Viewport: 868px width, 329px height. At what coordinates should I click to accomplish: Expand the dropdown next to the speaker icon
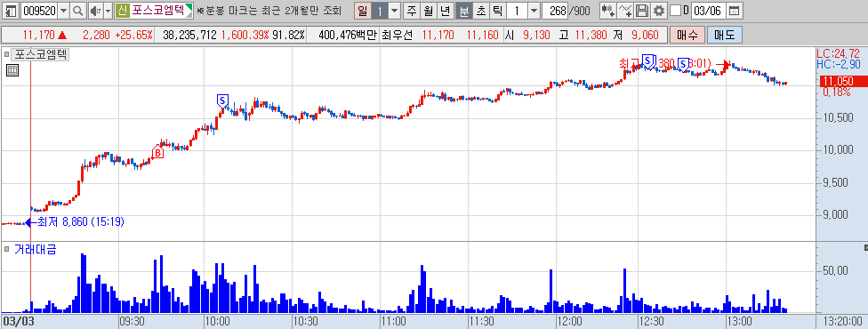pyautogui.click(x=108, y=11)
